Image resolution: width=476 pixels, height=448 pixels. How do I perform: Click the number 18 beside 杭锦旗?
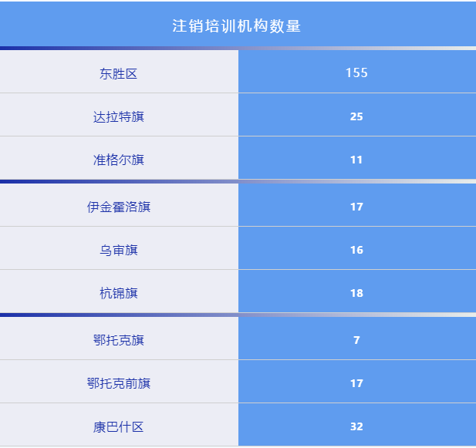coord(356,294)
